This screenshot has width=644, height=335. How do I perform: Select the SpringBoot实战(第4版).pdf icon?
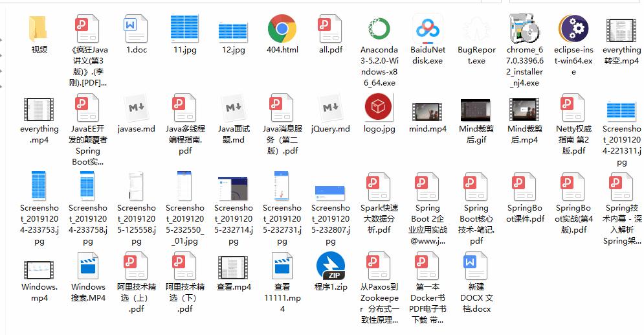[573, 187]
